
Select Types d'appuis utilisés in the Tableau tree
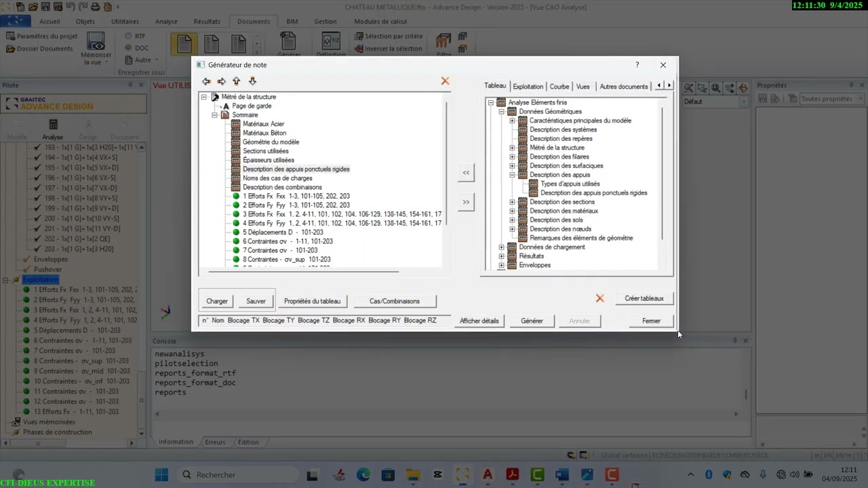(x=570, y=184)
